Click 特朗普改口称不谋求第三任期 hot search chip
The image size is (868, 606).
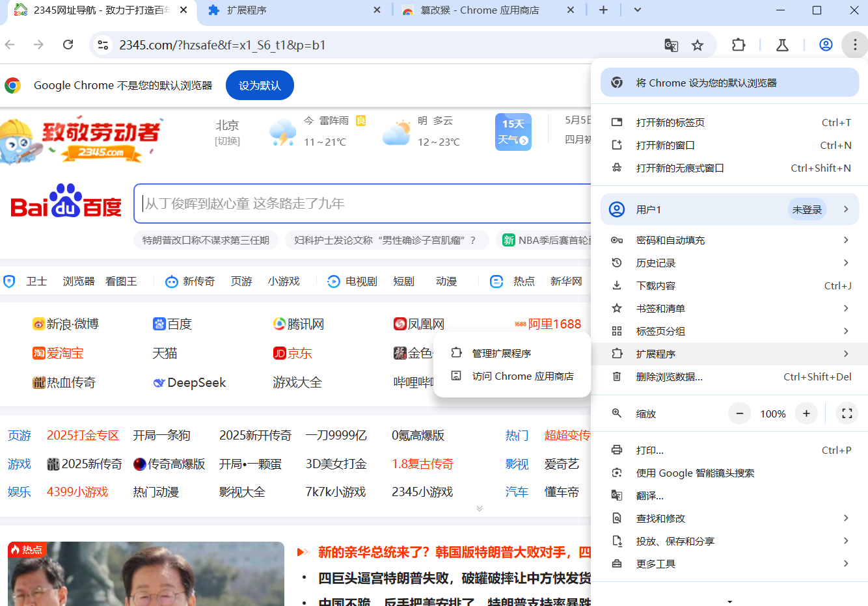(206, 240)
